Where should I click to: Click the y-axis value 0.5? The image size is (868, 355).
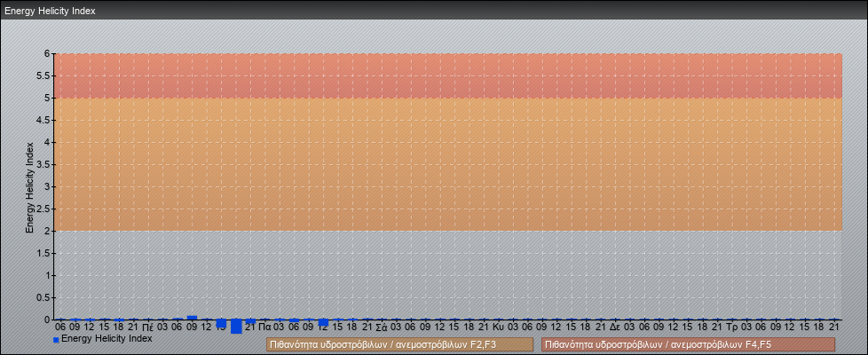(43, 297)
